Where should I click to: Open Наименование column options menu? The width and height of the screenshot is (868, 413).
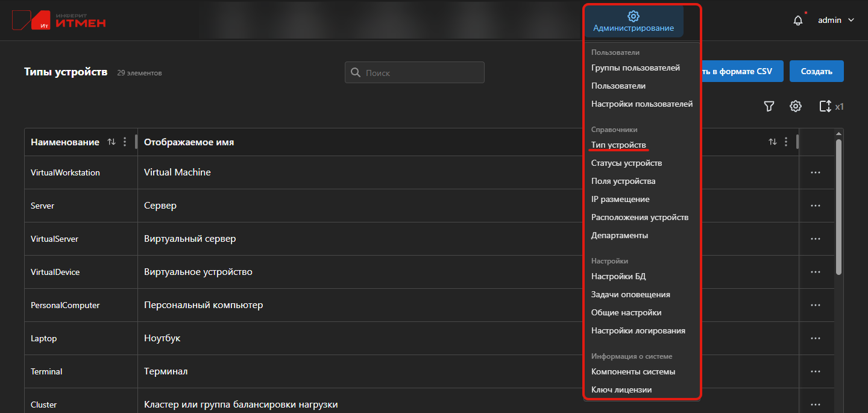click(125, 142)
